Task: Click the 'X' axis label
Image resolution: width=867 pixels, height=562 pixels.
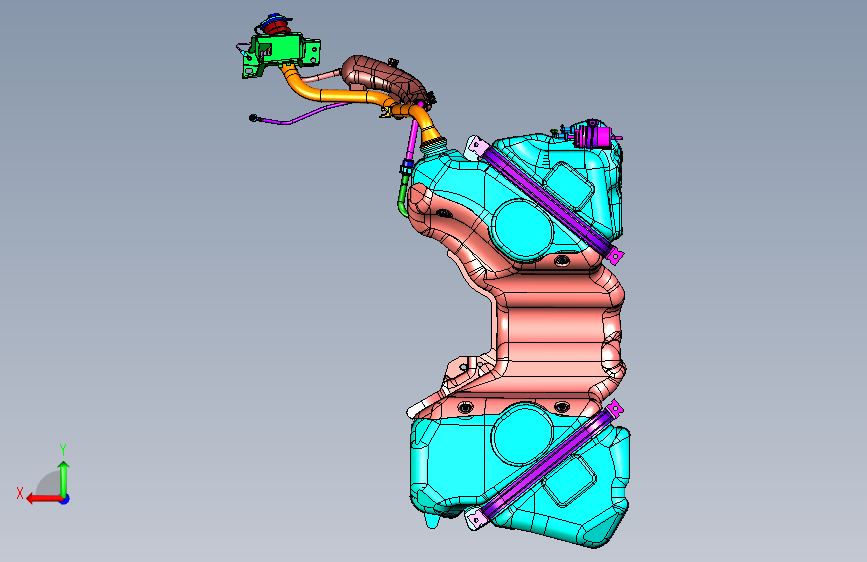Action: click(x=20, y=493)
